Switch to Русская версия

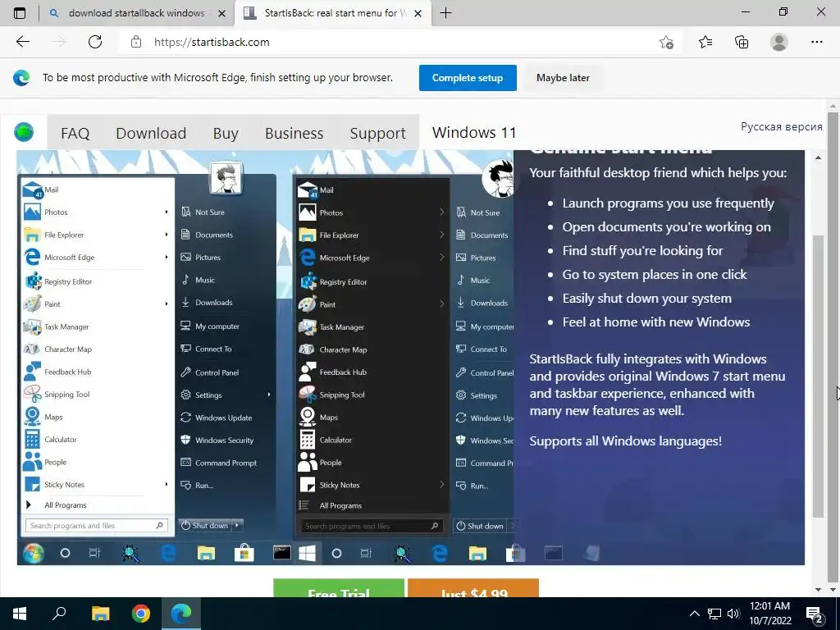point(781,126)
